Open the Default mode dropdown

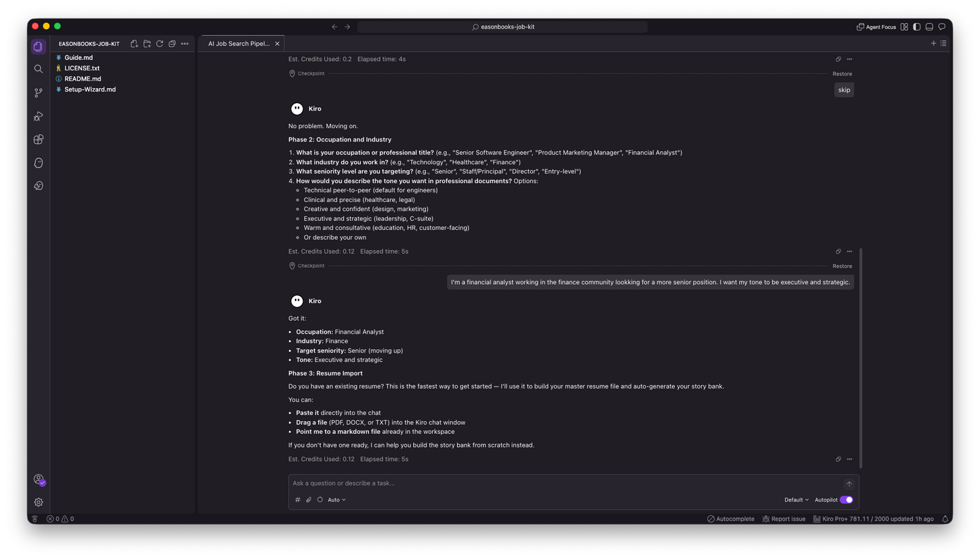(796, 500)
